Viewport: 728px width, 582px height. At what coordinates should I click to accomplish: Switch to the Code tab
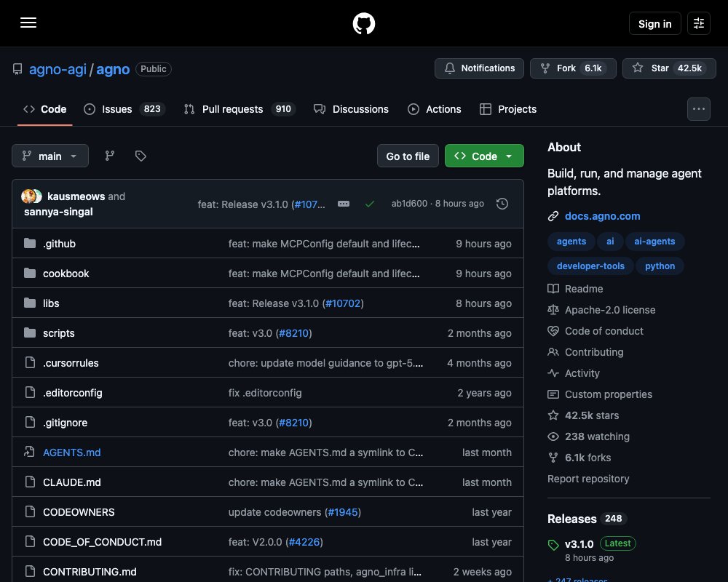coord(45,109)
